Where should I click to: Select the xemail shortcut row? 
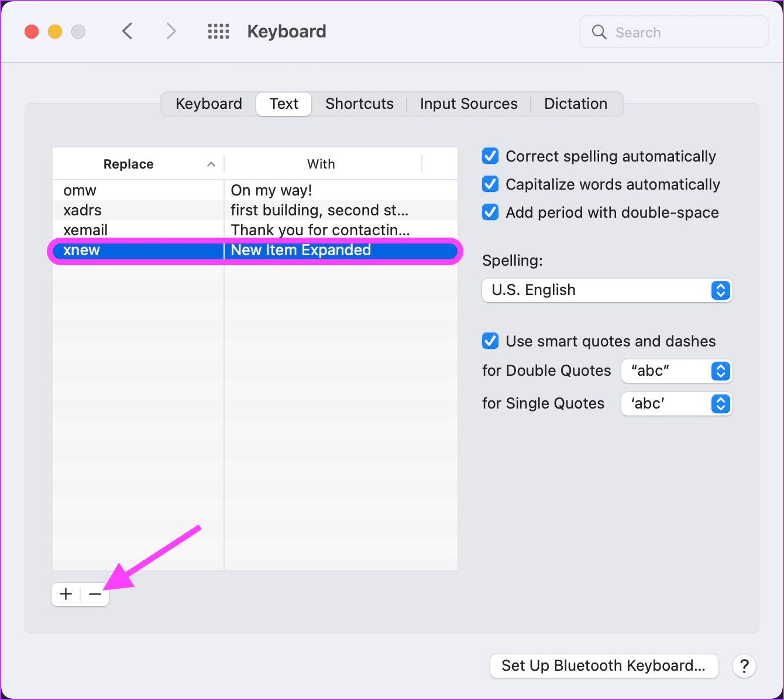(255, 230)
